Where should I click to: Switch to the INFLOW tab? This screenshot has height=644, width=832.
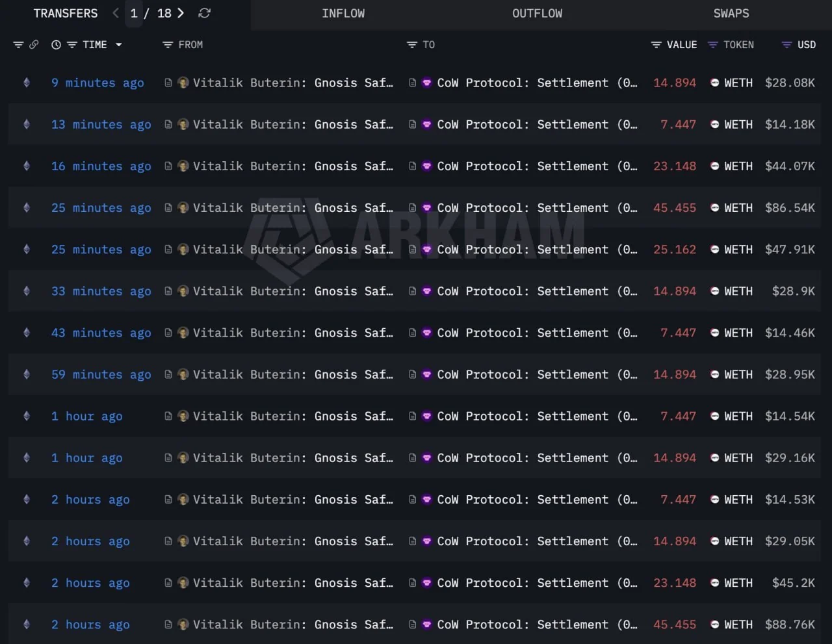click(343, 14)
